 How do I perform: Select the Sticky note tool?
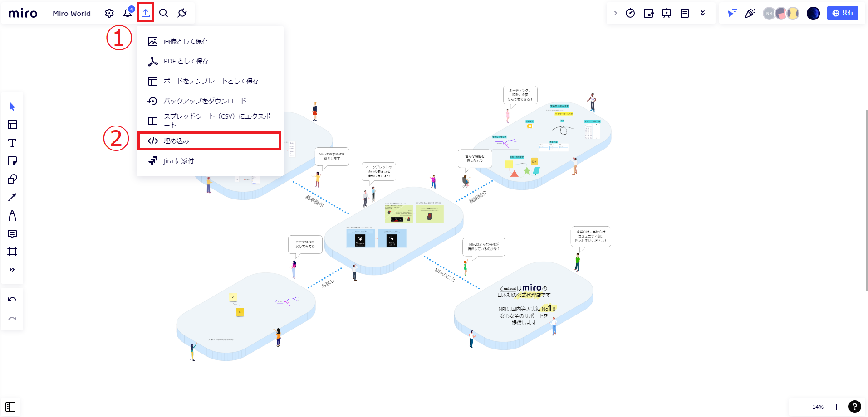(12, 161)
